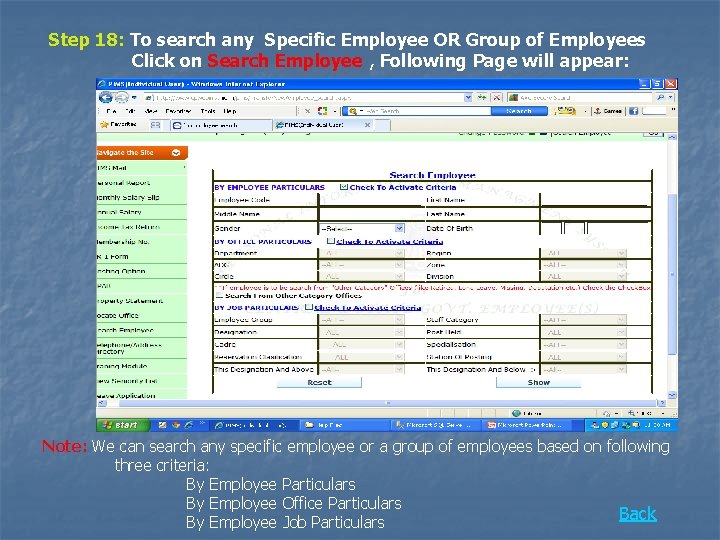
Task: Open the Tools menu
Action: [208, 111]
